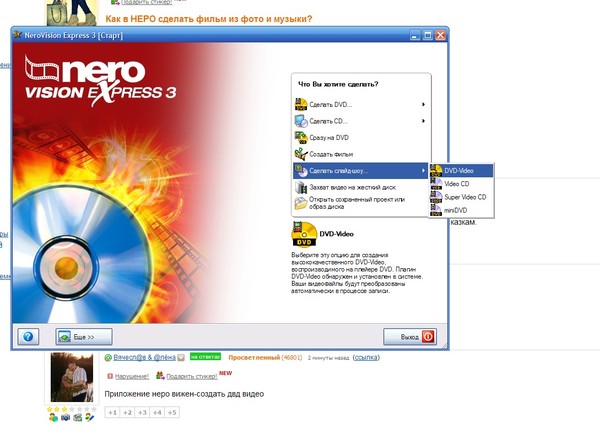The height and width of the screenshot is (434, 600).
Task: Click the person-with-pencil icon under the avatar
Action: click(90, 418)
